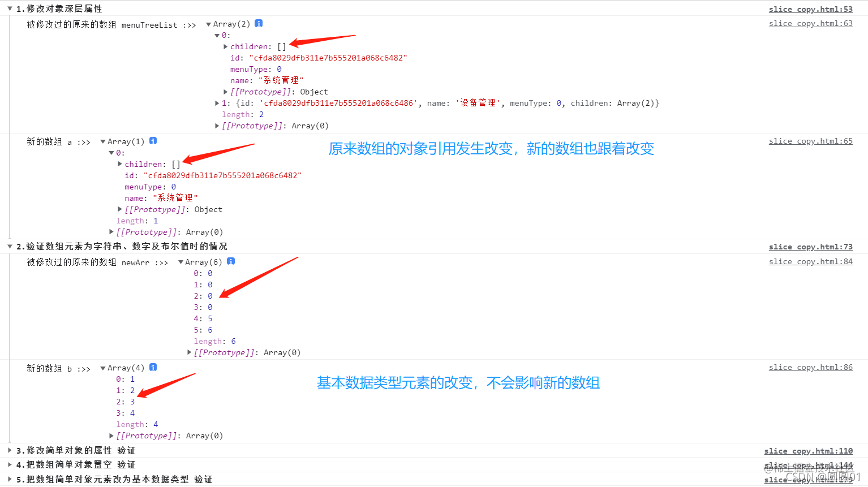Click the info icon next to 数组 b Array(4)
This screenshot has height=487, width=868.
point(153,367)
